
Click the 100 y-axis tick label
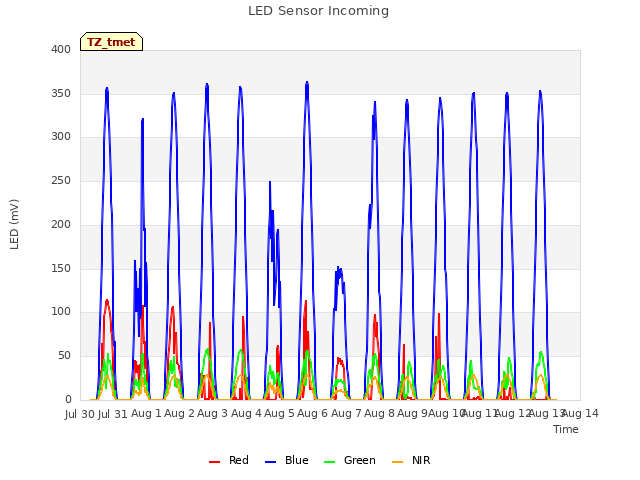(61, 312)
